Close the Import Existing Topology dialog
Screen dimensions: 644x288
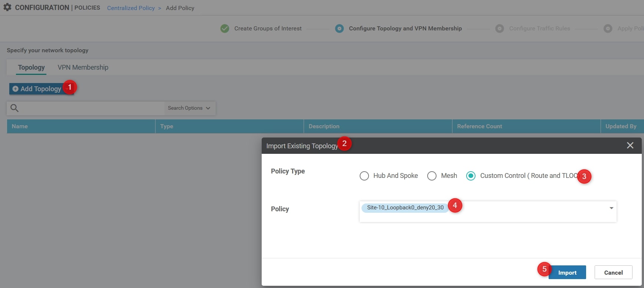point(630,146)
